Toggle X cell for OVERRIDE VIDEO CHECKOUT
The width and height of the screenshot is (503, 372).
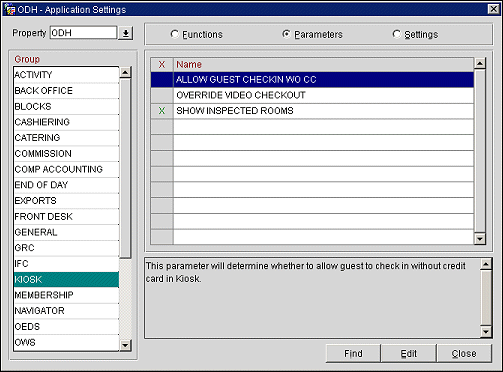[x=162, y=95]
